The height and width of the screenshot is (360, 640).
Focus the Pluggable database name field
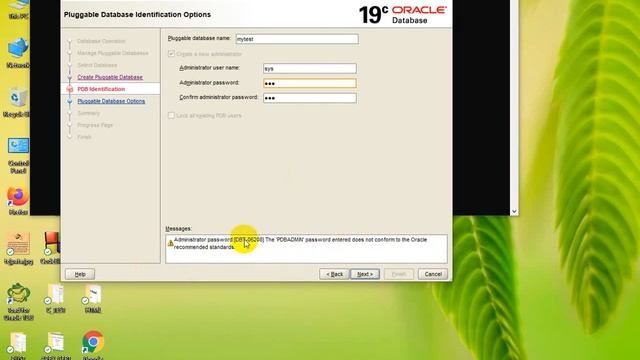tap(297, 39)
